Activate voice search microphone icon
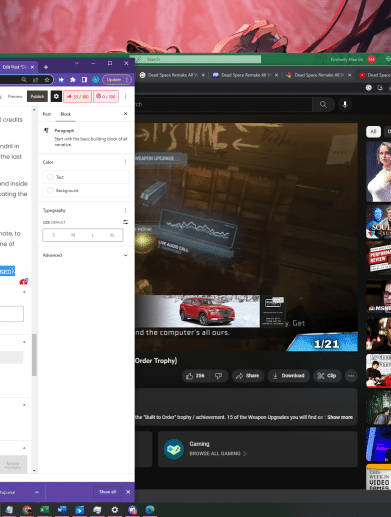Image resolution: width=391 pixels, height=517 pixels. pos(345,104)
